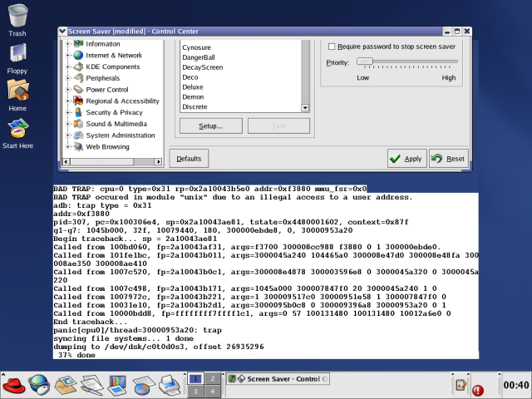This screenshot has width=532, height=399.
Task: Click the Information category icon
Action: [x=78, y=43]
